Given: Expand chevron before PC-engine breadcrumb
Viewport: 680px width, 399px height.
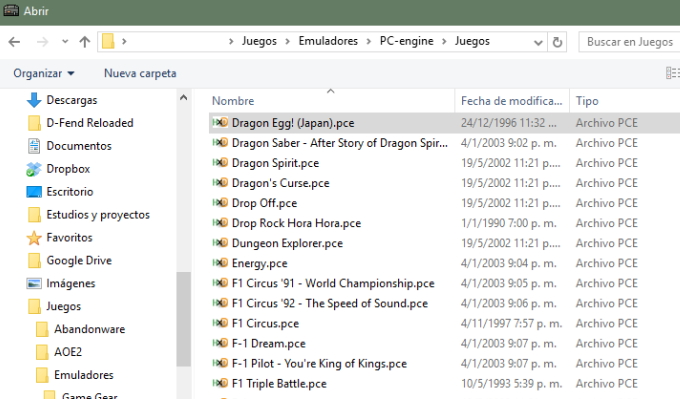Looking at the screenshot, I should point(369,41).
